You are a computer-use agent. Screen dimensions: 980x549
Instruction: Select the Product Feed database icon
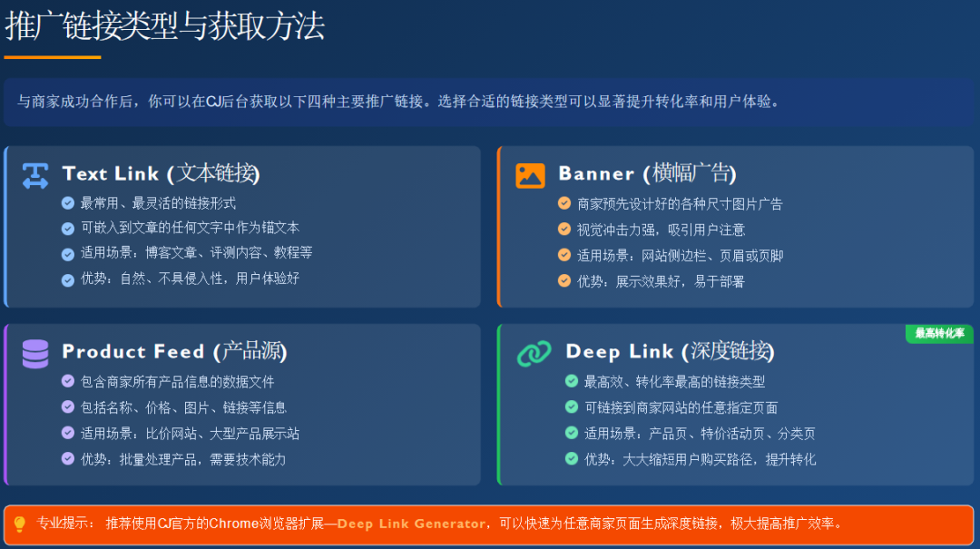coord(34,352)
